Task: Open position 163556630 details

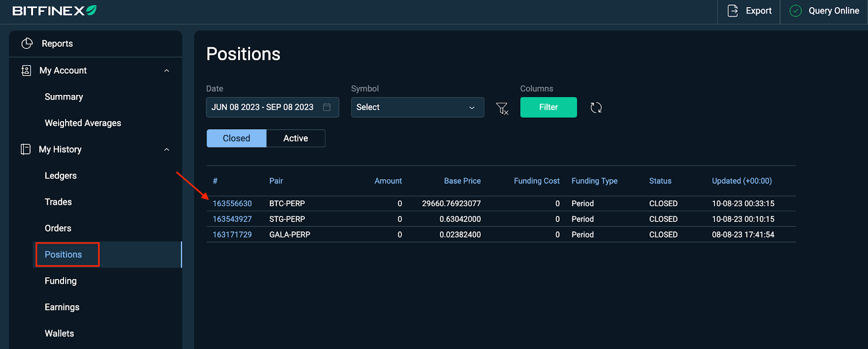Action: (232, 204)
